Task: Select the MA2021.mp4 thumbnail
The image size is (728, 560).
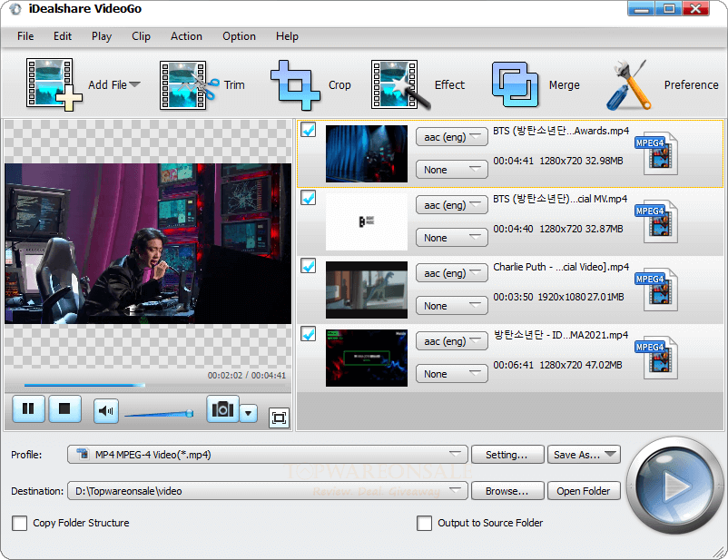Action: tap(367, 358)
